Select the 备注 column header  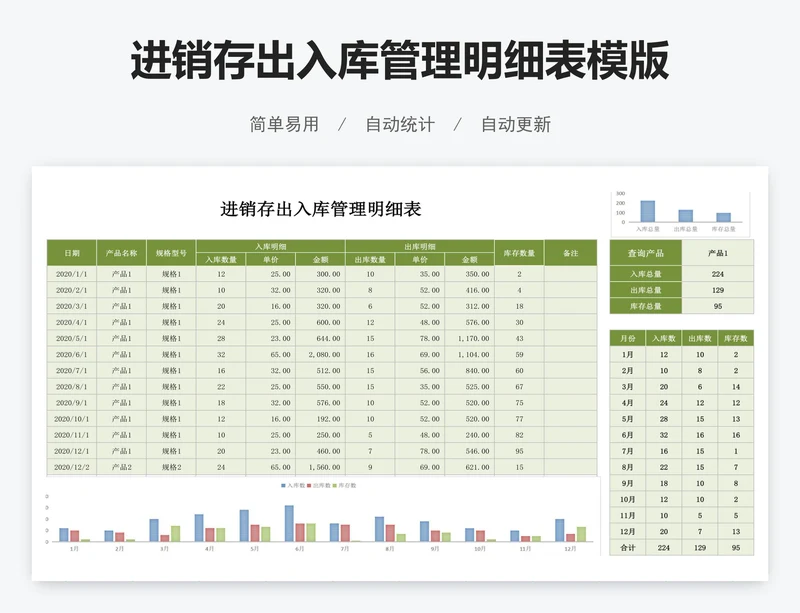coord(570,253)
